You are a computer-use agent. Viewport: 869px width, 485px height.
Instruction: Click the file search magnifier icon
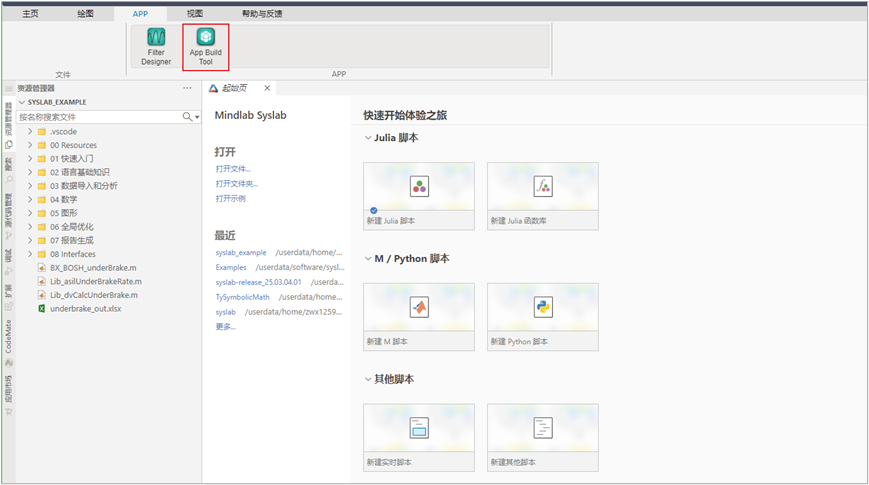click(x=187, y=117)
